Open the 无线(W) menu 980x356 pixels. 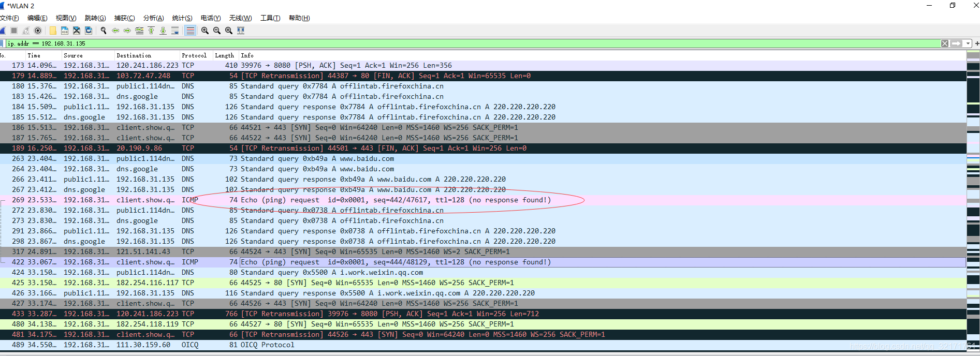[x=240, y=18]
